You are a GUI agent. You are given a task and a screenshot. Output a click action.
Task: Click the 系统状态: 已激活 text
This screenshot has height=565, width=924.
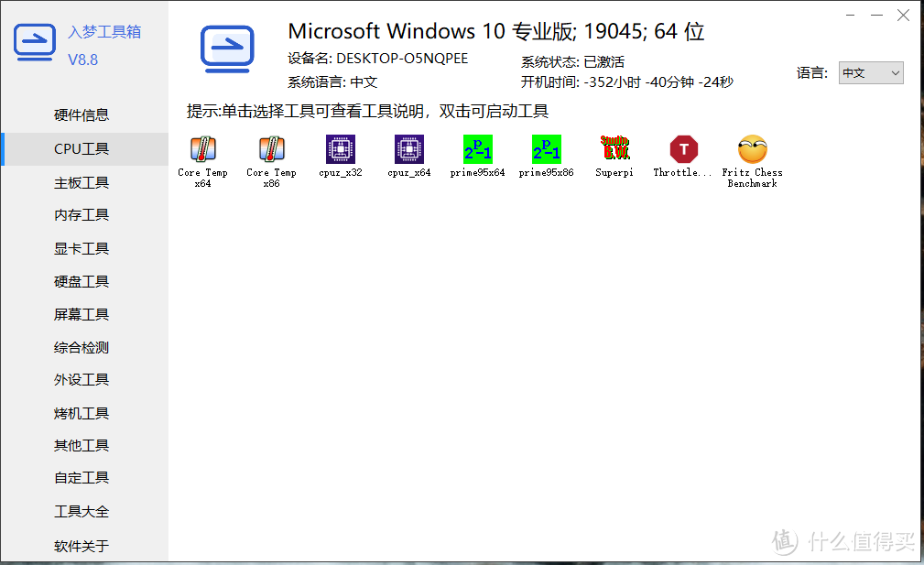click(x=572, y=62)
